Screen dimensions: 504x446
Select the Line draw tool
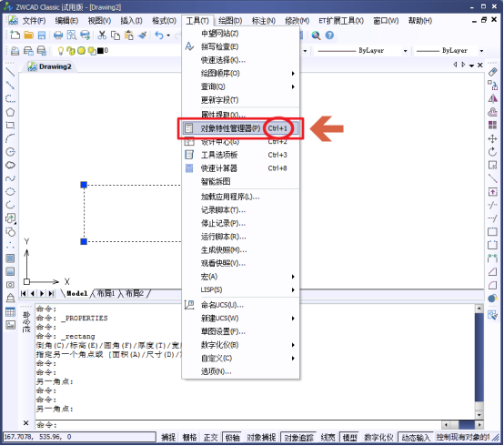[x=10, y=72]
